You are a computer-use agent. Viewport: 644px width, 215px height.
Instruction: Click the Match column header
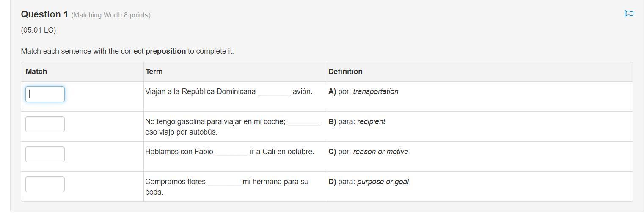tap(36, 72)
